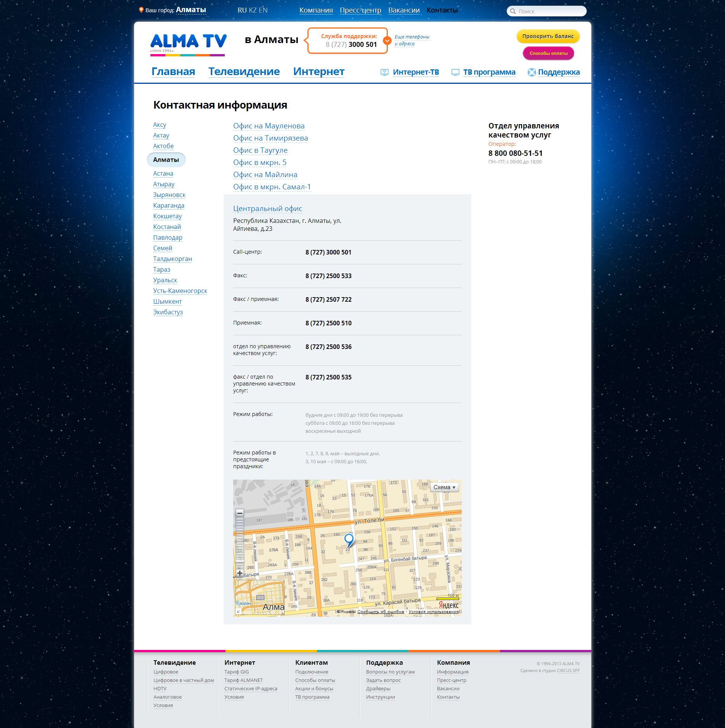
Task: Open Вакансии in the top bar
Action: pyautogui.click(x=404, y=10)
